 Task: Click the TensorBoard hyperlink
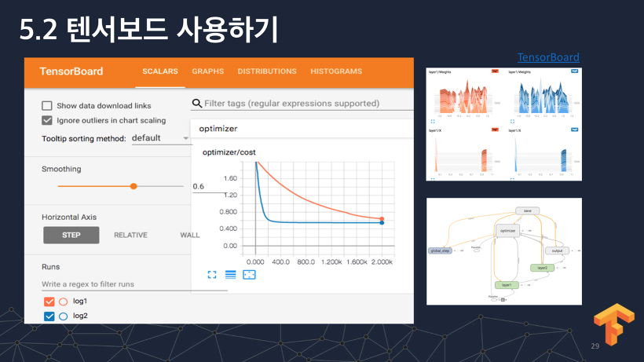548,57
